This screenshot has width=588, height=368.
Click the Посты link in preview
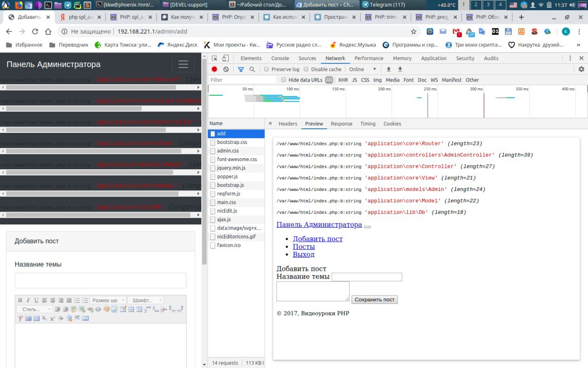304,247
